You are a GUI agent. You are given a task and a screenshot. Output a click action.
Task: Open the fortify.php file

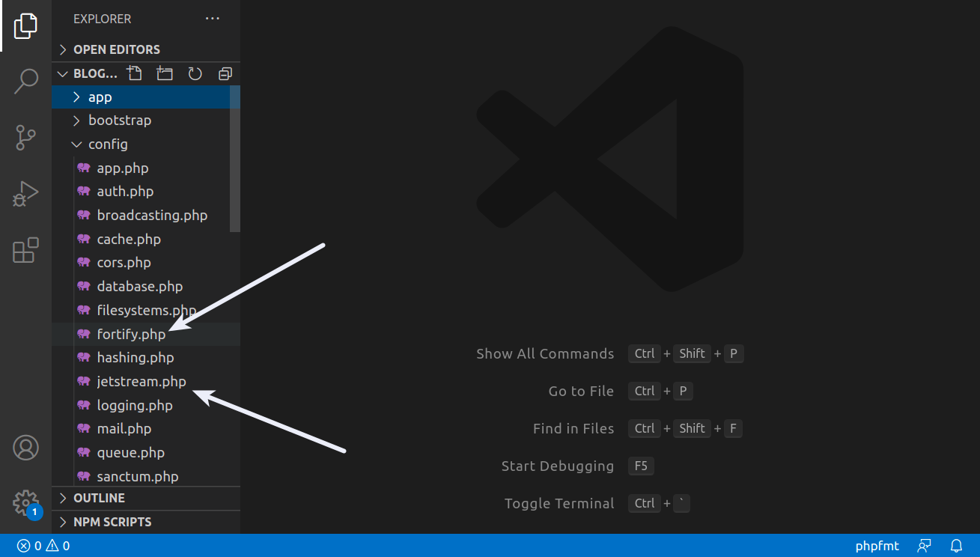click(131, 334)
